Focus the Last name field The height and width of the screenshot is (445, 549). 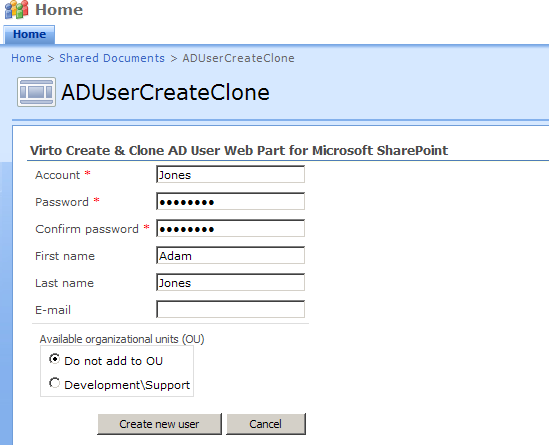(230, 283)
